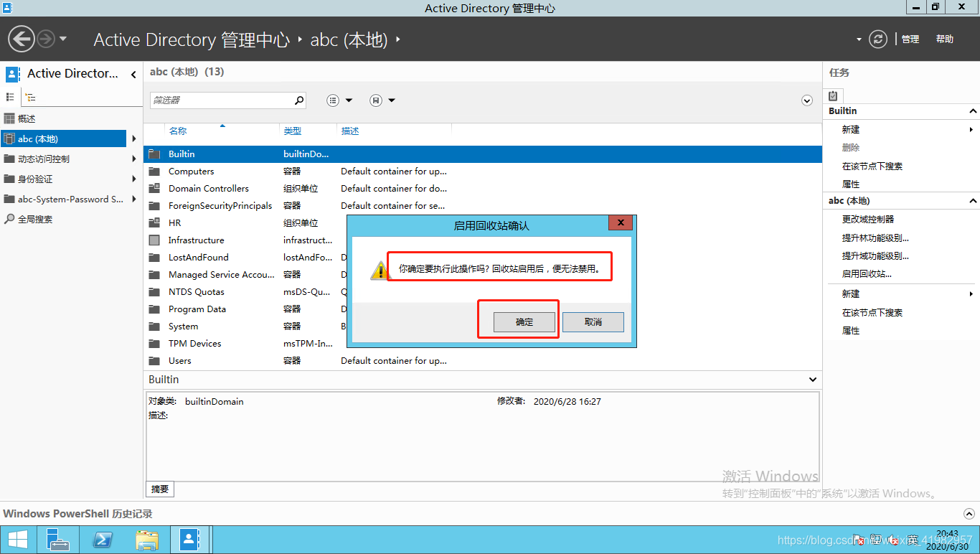Click 属性 under Builtin tasks
Image resolution: width=980 pixels, height=554 pixels.
[x=851, y=184]
